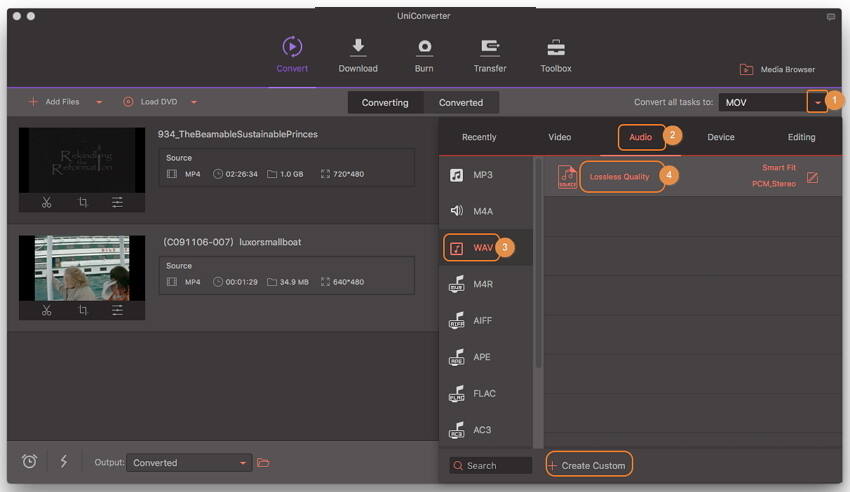Select the Recently tab
This screenshot has height=492, width=850.
coord(479,137)
